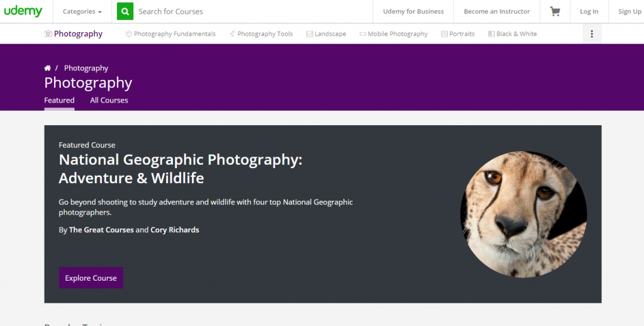Click The Great Courses instructor name
The image size is (644, 326).
(x=101, y=230)
